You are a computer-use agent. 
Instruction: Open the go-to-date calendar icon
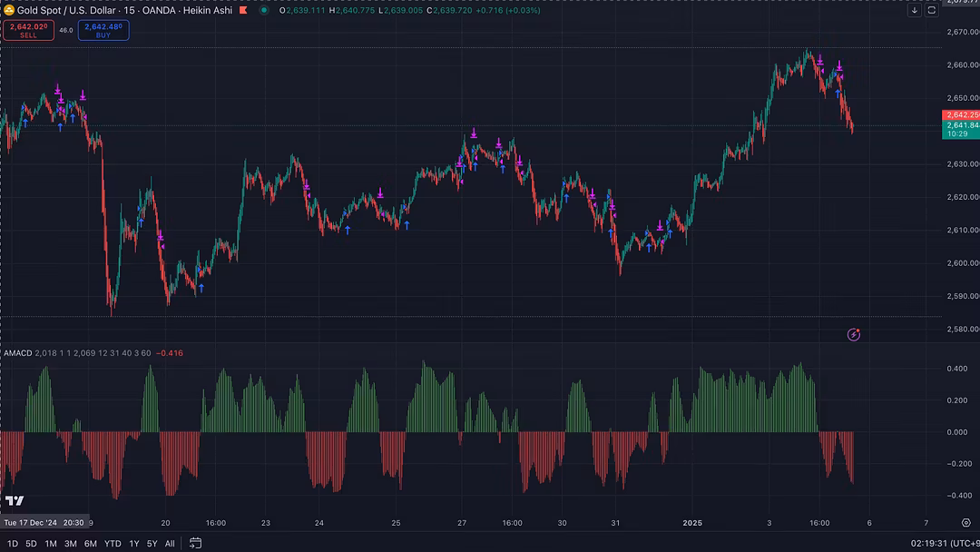[x=195, y=543]
